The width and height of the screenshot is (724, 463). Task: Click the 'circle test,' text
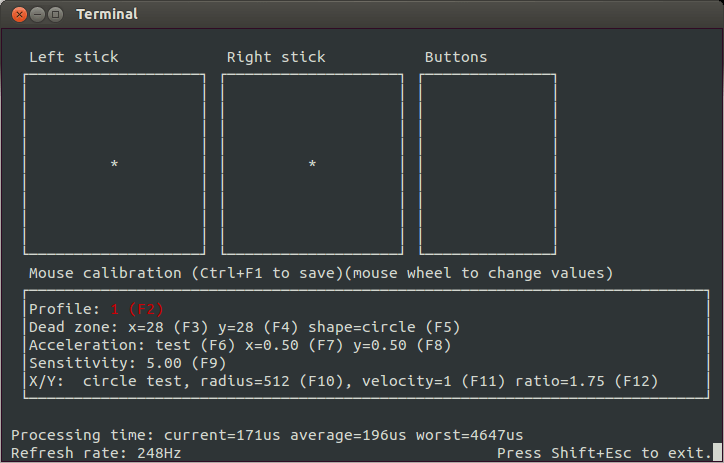tap(137, 381)
